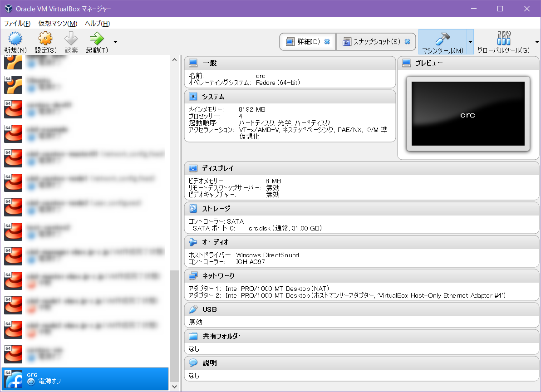The image size is (541, 392).
Task: Click the 新規(N) new machine icon
Action: click(x=15, y=39)
